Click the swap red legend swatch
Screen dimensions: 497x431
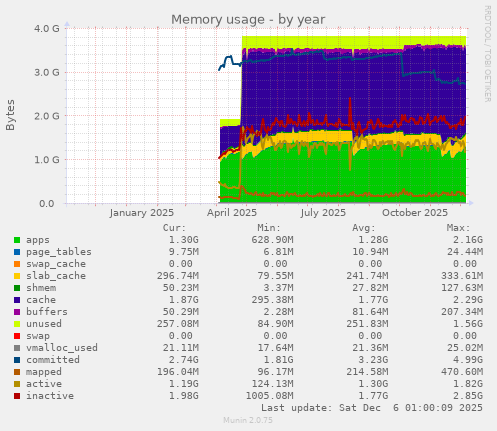tap(17, 336)
